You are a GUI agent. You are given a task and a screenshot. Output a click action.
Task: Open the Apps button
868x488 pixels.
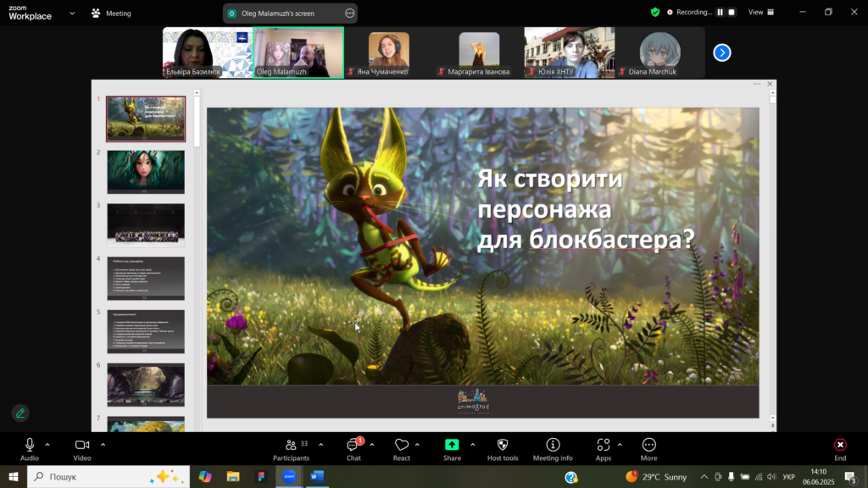point(604,449)
